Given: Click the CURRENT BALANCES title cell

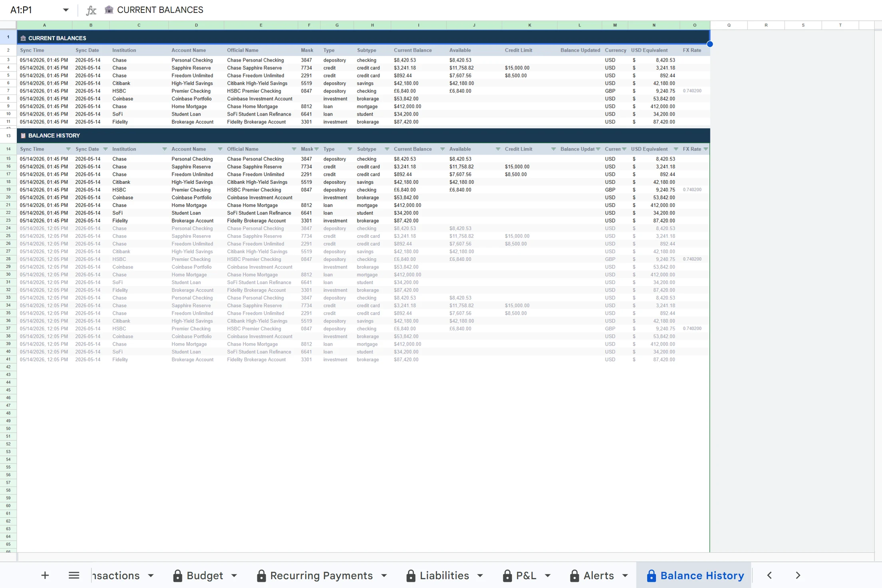Looking at the screenshot, I should pyautogui.click(x=363, y=38).
